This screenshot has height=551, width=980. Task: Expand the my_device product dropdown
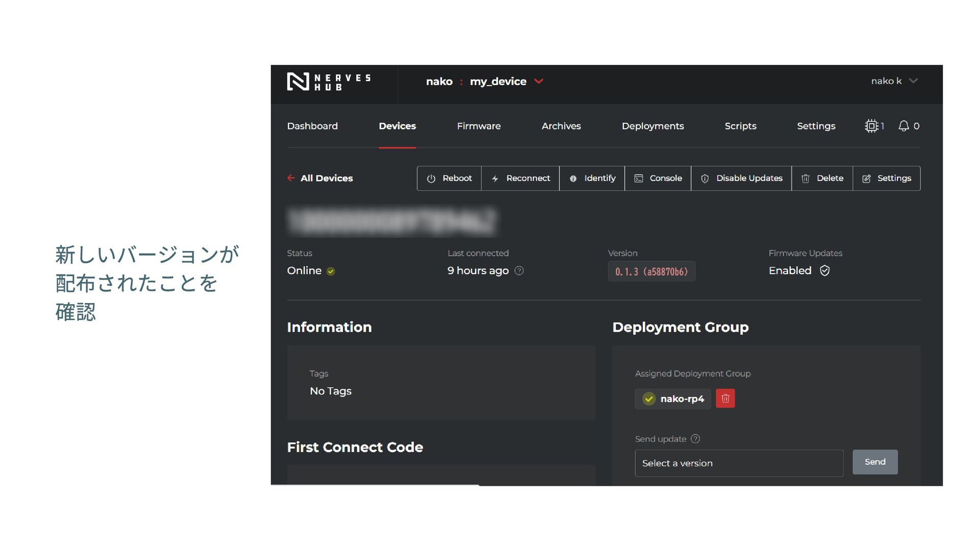[x=538, y=82]
